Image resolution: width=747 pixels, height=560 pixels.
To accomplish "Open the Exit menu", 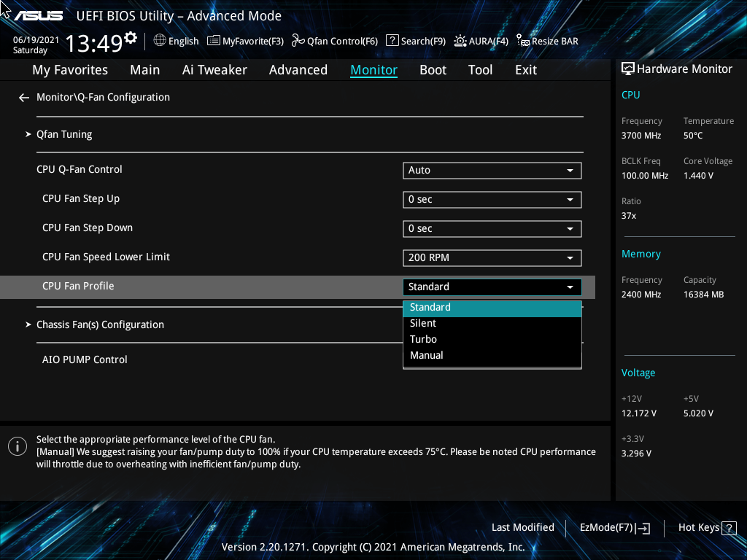I will [x=525, y=69].
